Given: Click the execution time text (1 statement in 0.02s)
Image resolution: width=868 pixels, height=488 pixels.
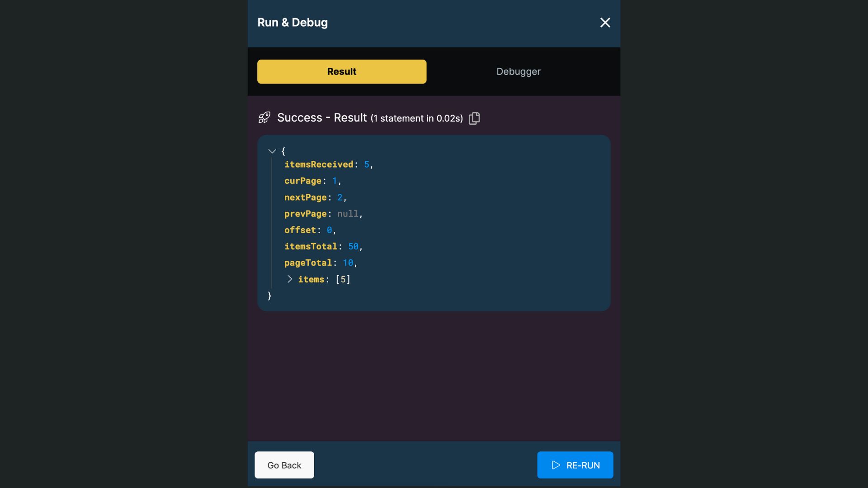Looking at the screenshot, I should [416, 118].
